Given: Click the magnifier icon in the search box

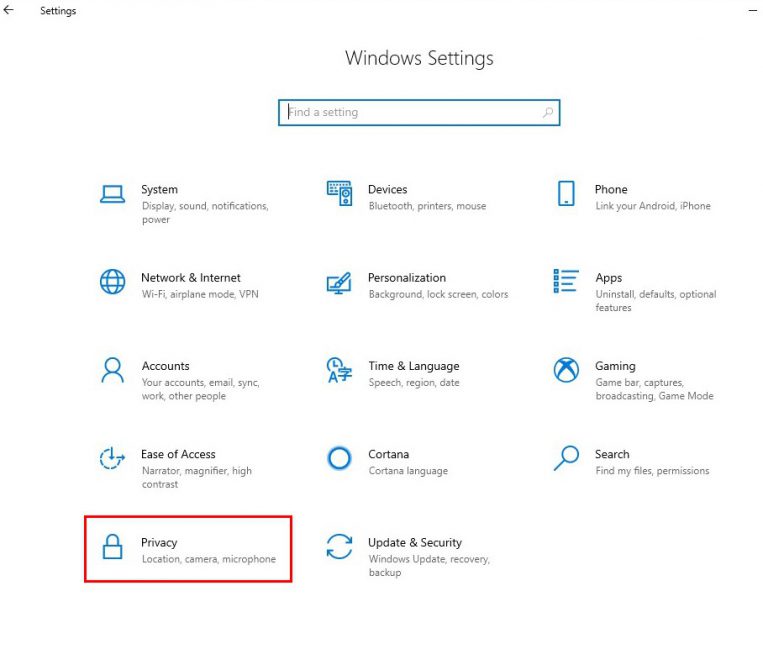Looking at the screenshot, I should (x=547, y=112).
